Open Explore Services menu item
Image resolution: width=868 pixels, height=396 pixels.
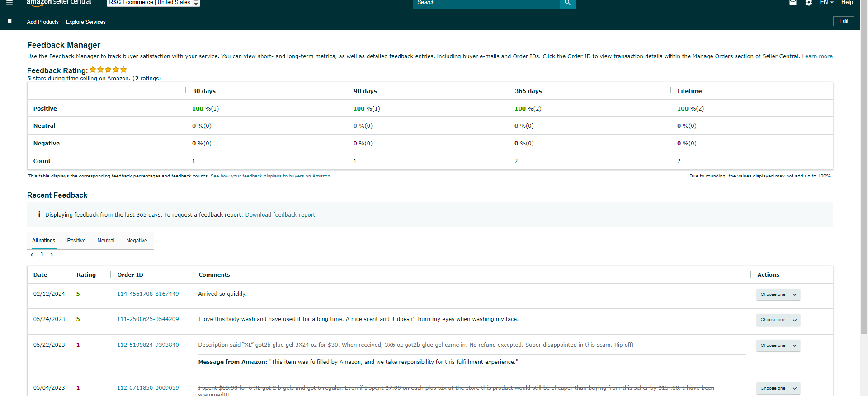(x=85, y=22)
